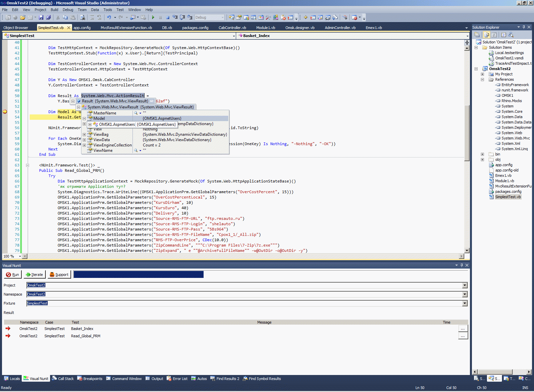Toggle Show All Files in Solution Explorer
Image resolution: width=534 pixels, height=392 pixels.
487,35
